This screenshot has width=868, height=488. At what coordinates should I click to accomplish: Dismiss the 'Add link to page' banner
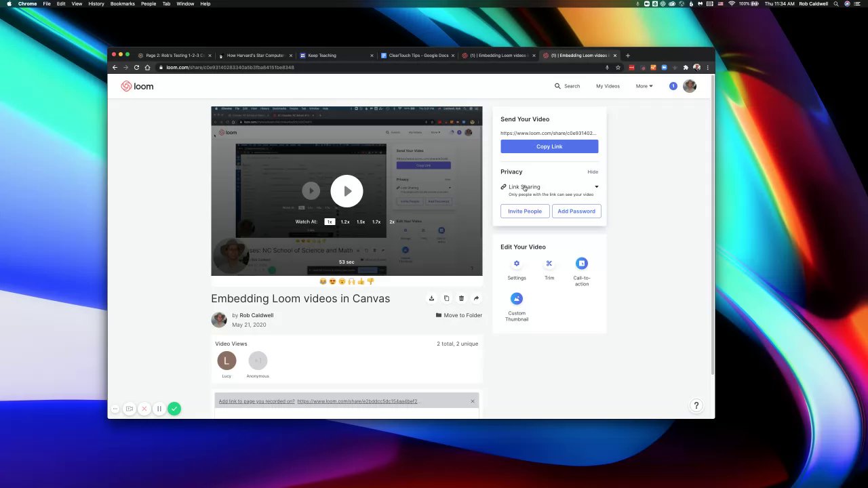(x=473, y=401)
